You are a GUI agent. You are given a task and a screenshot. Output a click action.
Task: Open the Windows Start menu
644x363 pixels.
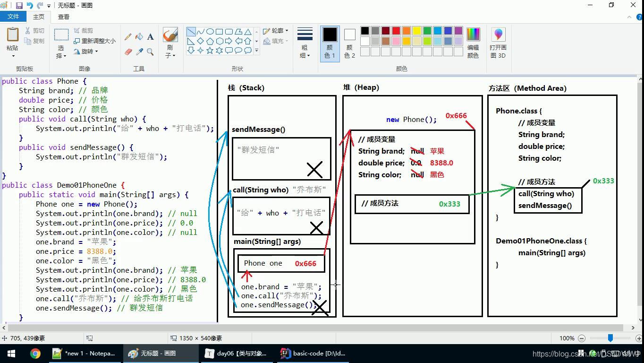[x=11, y=354]
